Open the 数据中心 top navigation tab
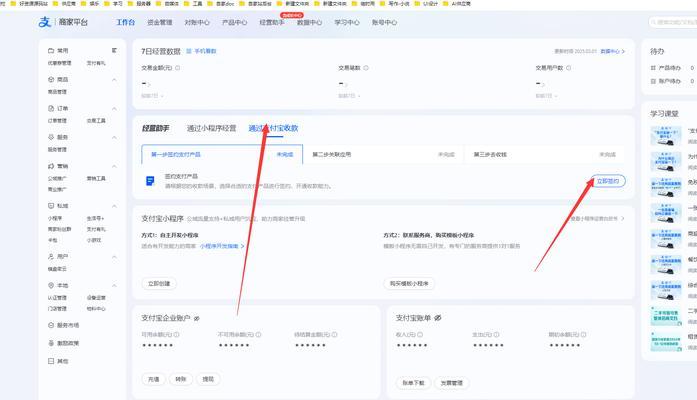 tap(309, 22)
